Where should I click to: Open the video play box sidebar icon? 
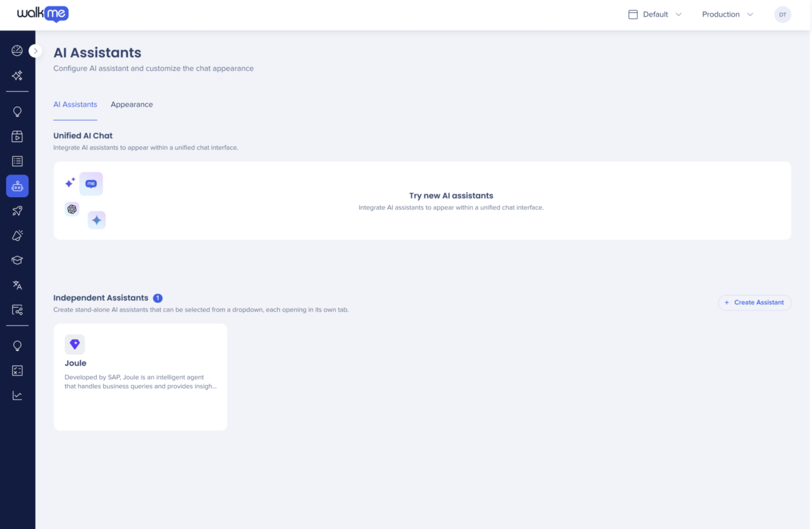coord(17,137)
